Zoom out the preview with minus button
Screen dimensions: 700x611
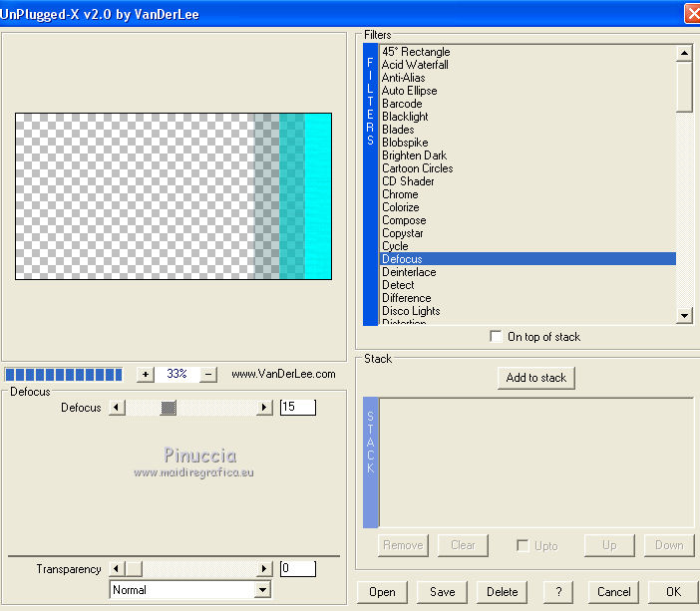[208, 374]
